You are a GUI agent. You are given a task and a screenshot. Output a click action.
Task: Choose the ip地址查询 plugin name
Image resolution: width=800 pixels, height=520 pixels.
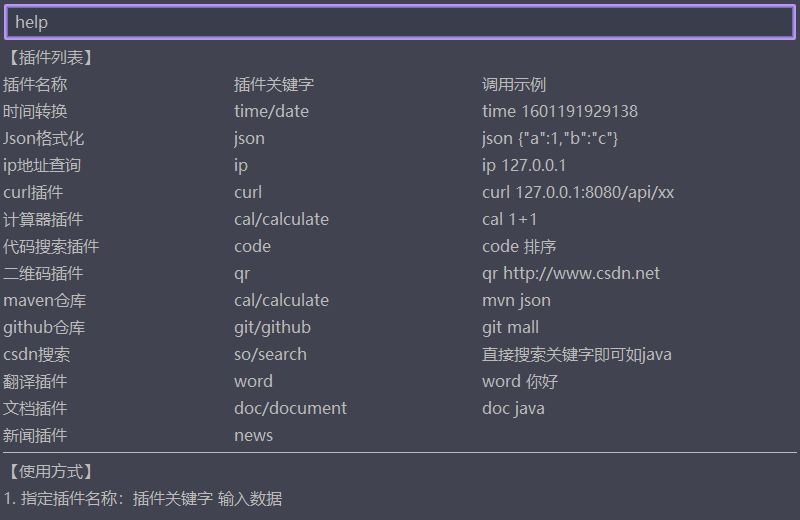[42, 165]
